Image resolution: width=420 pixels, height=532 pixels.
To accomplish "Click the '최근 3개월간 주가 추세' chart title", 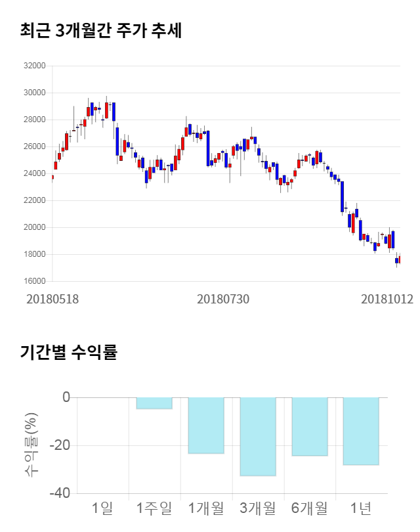I will pyautogui.click(x=100, y=31).
